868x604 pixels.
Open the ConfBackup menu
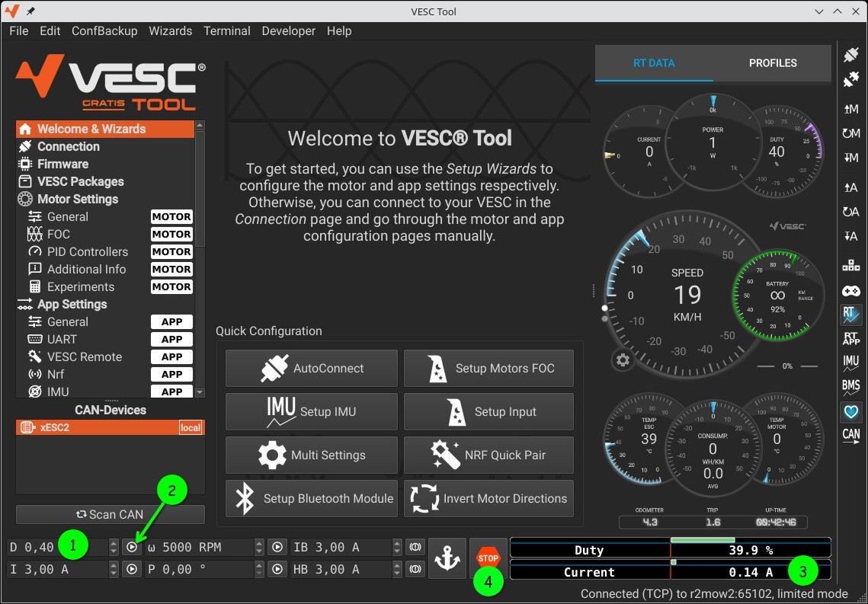(x=104, y=31)
